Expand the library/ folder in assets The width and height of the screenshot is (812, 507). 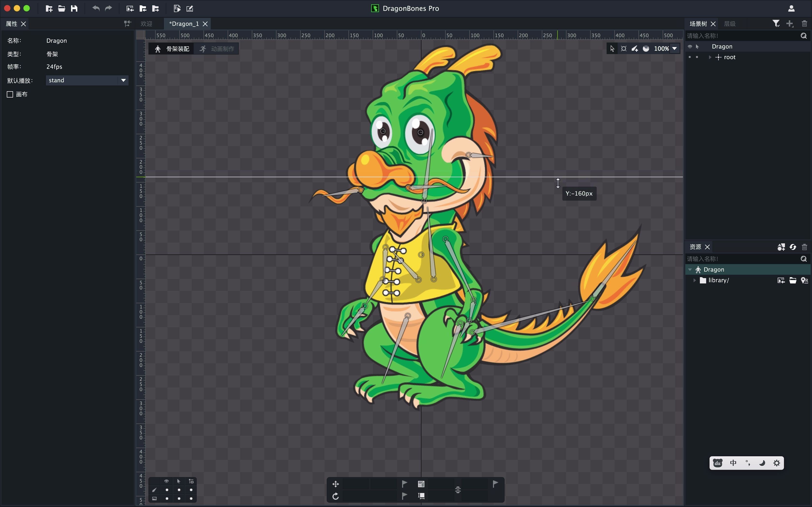(x=695, y=280)
